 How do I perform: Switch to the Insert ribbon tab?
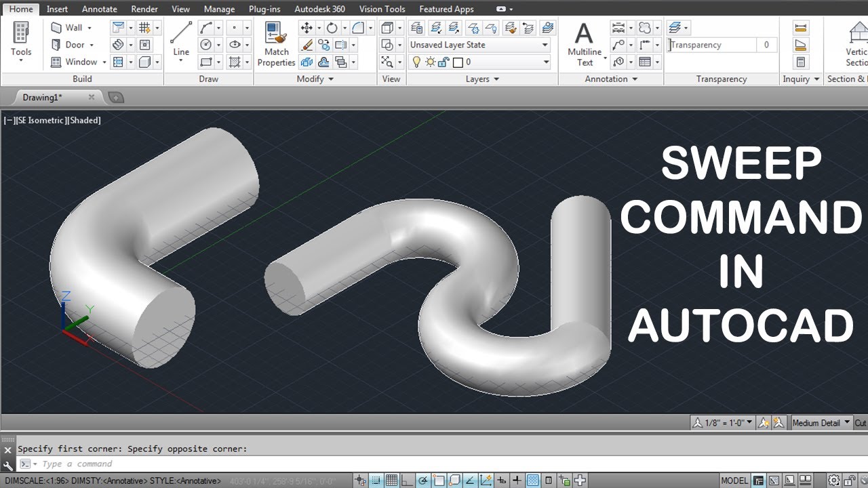57,9
